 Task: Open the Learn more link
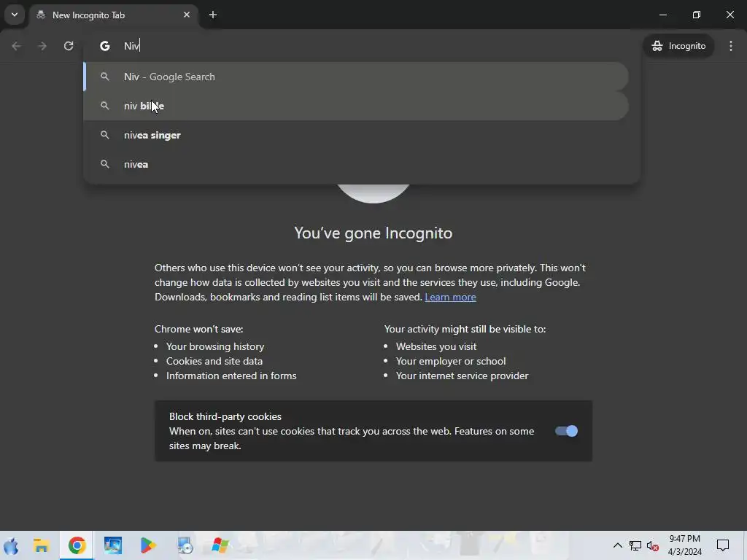450,297
